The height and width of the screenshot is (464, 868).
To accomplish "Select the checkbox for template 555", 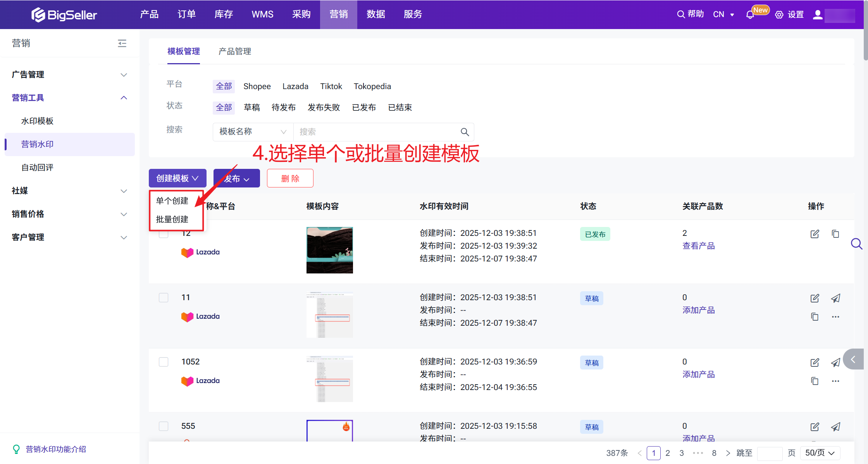I will [x=164, y=426].
